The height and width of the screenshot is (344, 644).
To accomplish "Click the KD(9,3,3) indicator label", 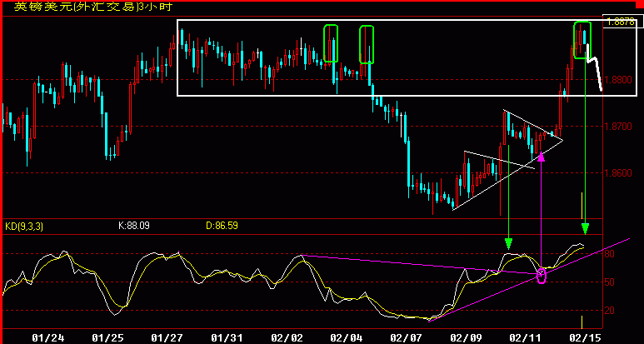I will tap(25, 226).
